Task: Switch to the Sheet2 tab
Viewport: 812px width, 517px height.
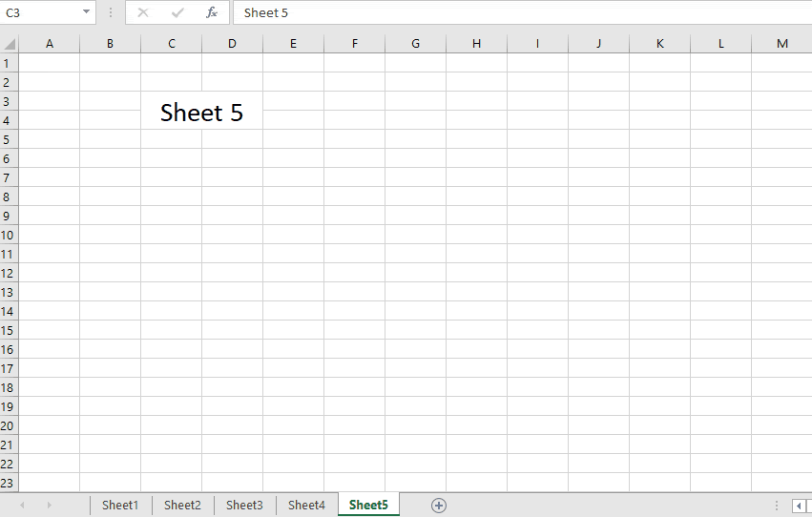Action: pos(182,506)
